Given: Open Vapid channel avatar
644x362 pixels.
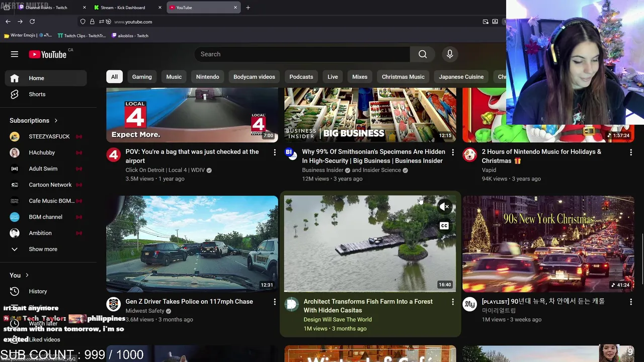Looking at the screenshot, I should [469, 154].
